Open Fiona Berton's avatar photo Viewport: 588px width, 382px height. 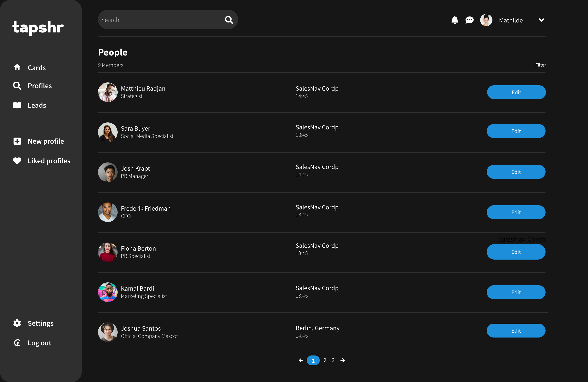point(108,252)
